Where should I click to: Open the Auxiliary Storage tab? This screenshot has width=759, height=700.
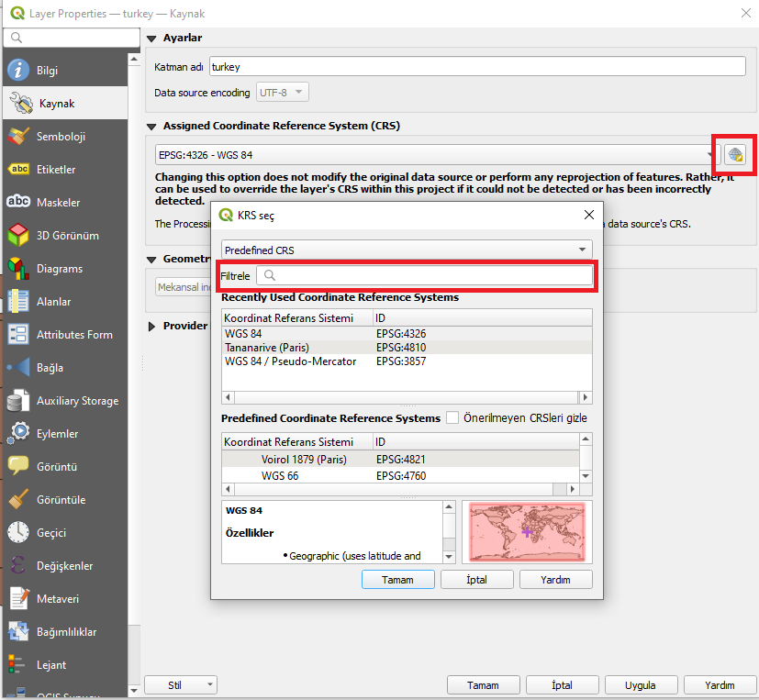[x=65, y=401]
